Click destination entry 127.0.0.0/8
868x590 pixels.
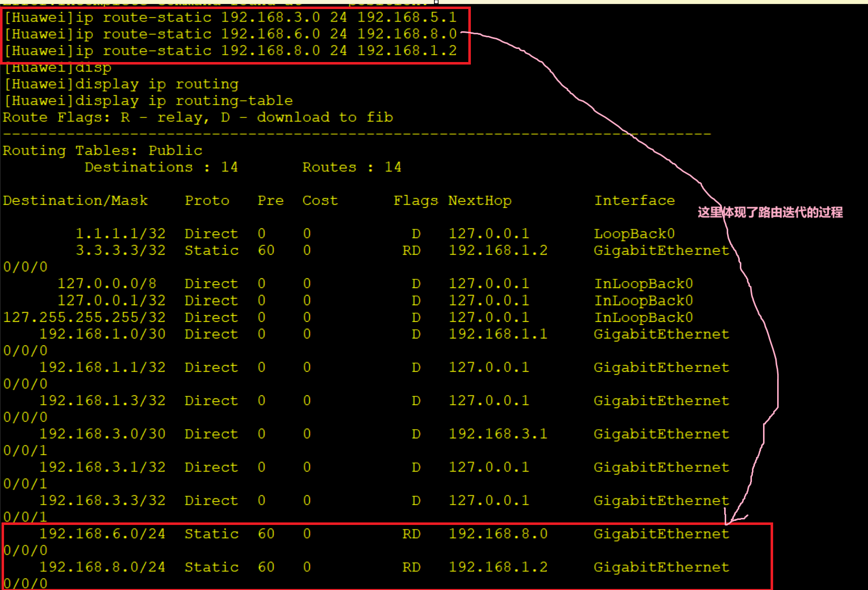(x=107, y=284)
